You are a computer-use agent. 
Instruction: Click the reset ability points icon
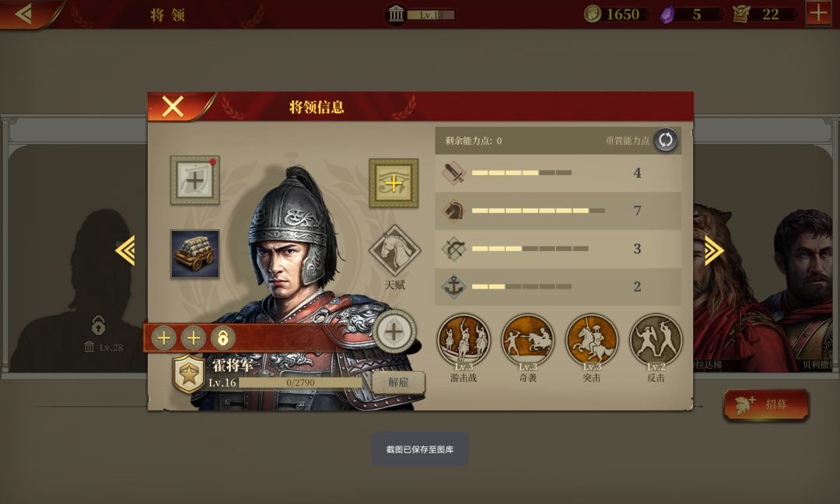[665, 140]
